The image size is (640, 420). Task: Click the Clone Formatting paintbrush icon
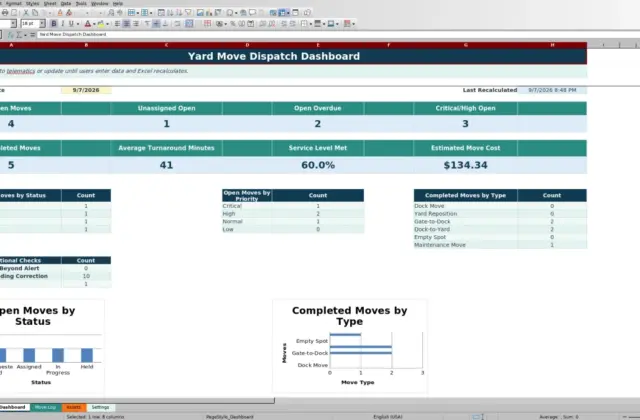(60, 13)
